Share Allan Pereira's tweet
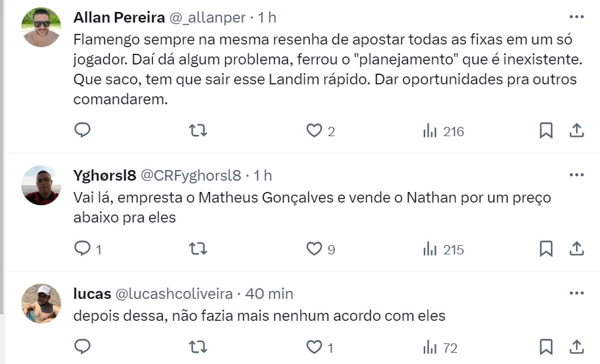600x364 pixels. pos(577,131)
